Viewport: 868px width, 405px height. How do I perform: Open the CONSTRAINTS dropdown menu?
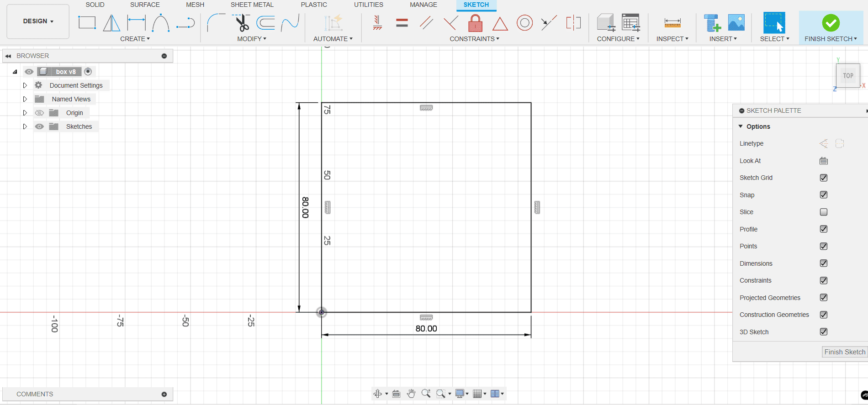(474, 39)
